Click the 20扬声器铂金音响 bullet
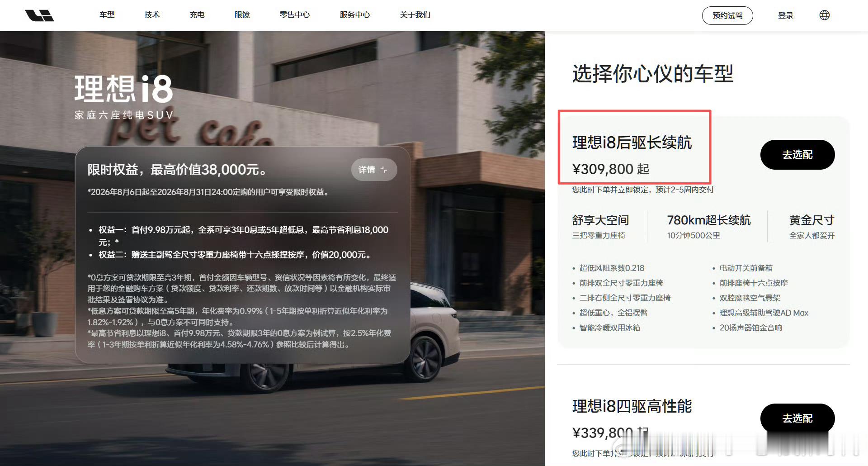Viewport: 868px width, 466px height. click(x=750, y=328)
